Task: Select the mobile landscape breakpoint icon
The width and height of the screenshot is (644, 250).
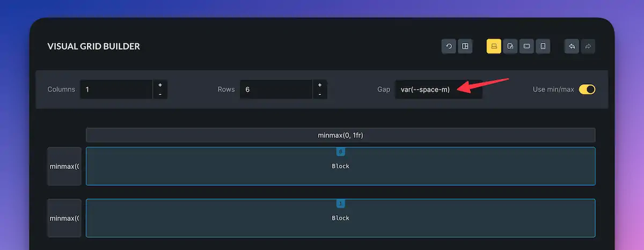Action: 527,46
